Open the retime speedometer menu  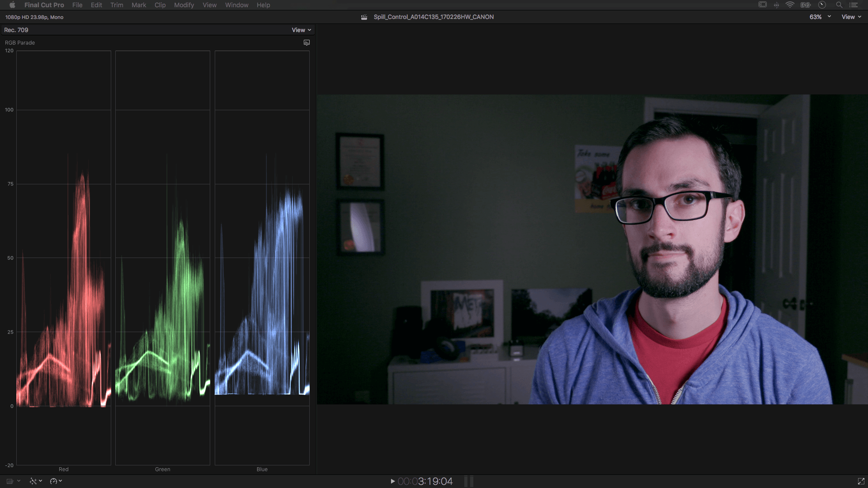[56, 481]
